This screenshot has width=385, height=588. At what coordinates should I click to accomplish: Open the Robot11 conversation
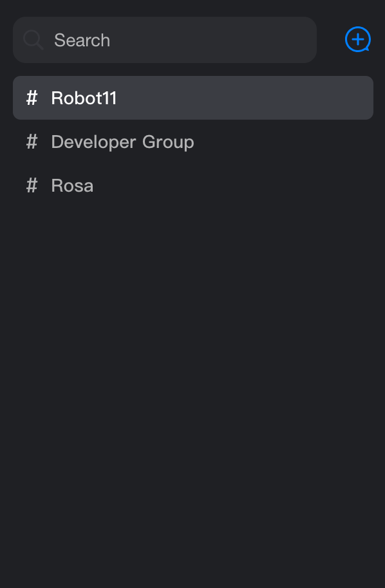[193, 98]
